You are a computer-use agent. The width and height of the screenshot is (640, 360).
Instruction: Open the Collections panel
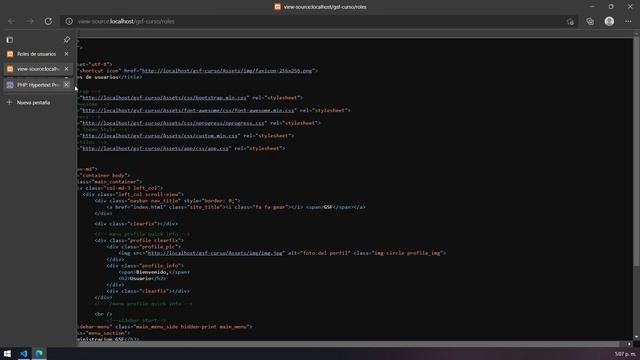[x=590, y=21]
